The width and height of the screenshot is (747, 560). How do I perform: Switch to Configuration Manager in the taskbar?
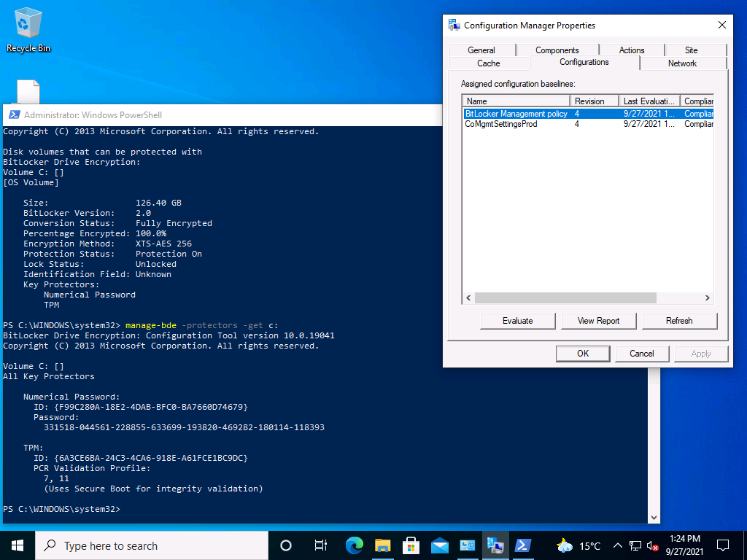pos(495,545)
